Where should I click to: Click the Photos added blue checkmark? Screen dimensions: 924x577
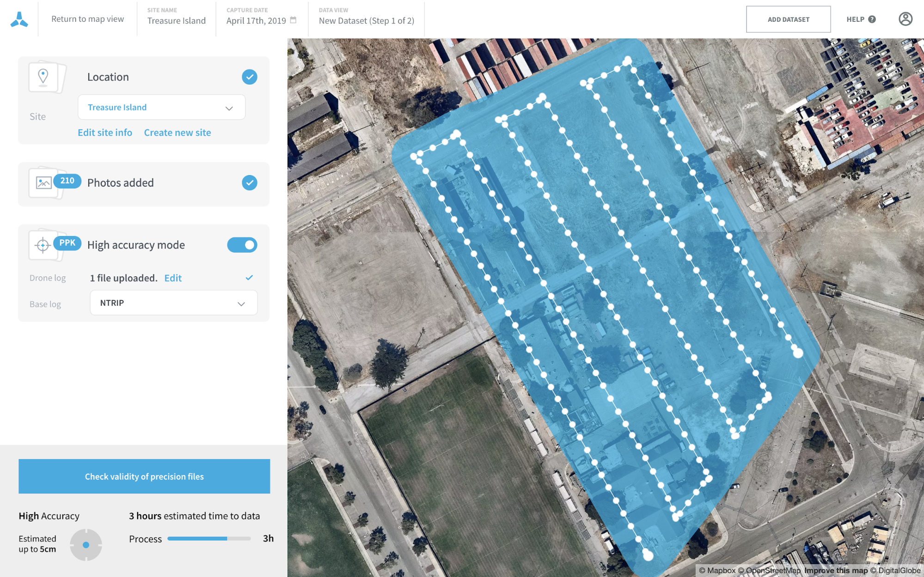(250, 183)
